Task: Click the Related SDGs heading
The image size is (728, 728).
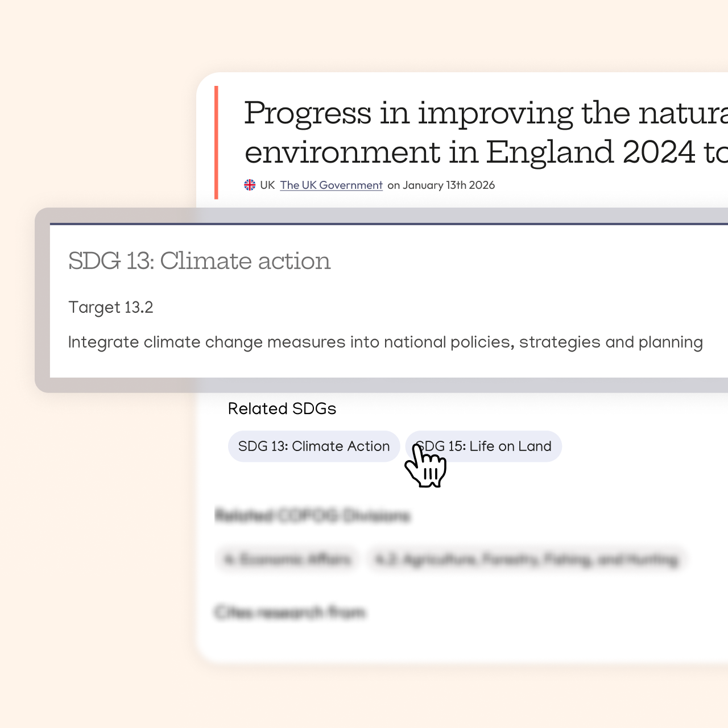Action: pos(282,409)
